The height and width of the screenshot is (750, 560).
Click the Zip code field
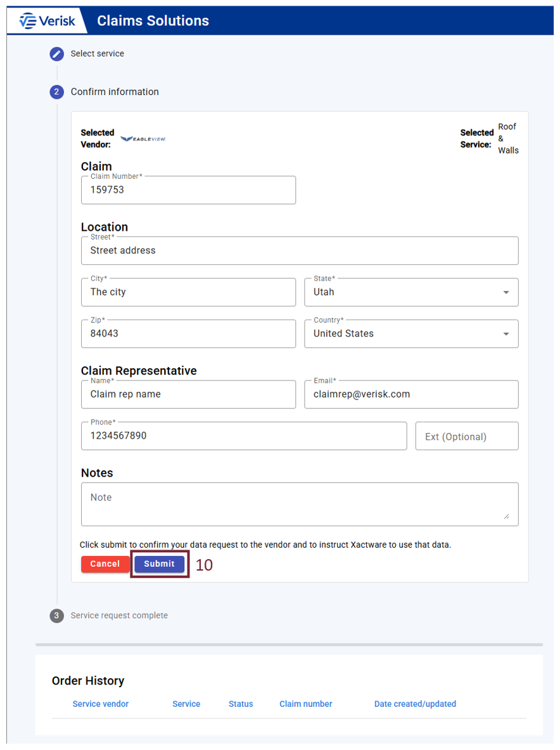click(188, 333)
